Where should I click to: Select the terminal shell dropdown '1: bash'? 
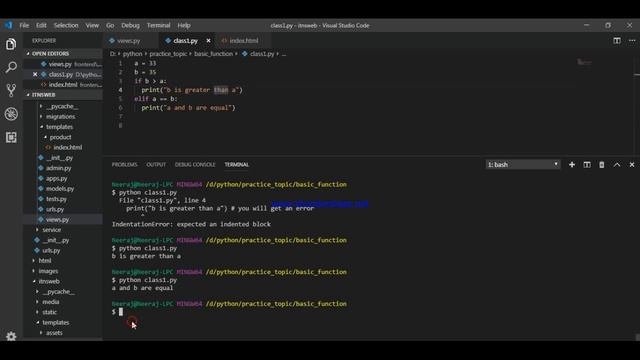pos(523,164)
